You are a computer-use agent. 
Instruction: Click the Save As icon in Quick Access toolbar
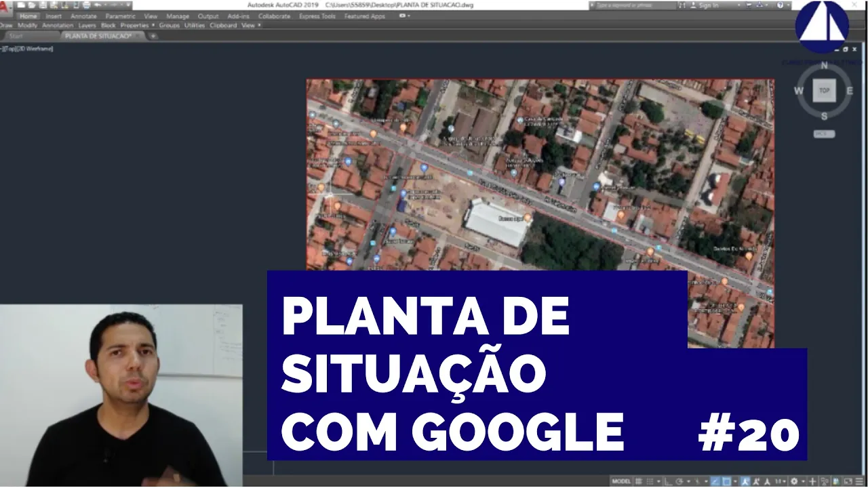(x=54, y=5)
